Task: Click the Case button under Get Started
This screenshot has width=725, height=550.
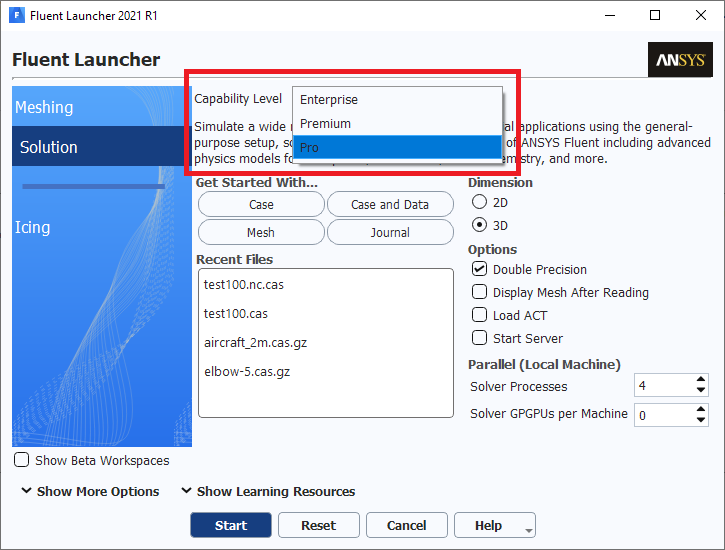Action: [261, 204]
